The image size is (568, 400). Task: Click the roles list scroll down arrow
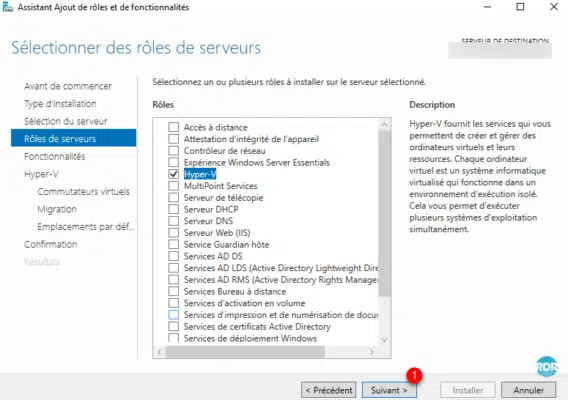click(x=384, y=340)
